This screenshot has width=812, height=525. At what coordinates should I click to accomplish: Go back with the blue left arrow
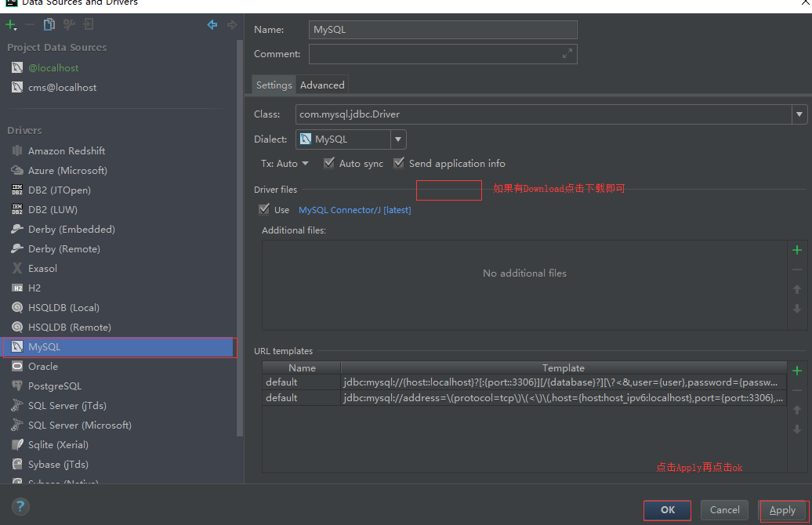(212, 24)
